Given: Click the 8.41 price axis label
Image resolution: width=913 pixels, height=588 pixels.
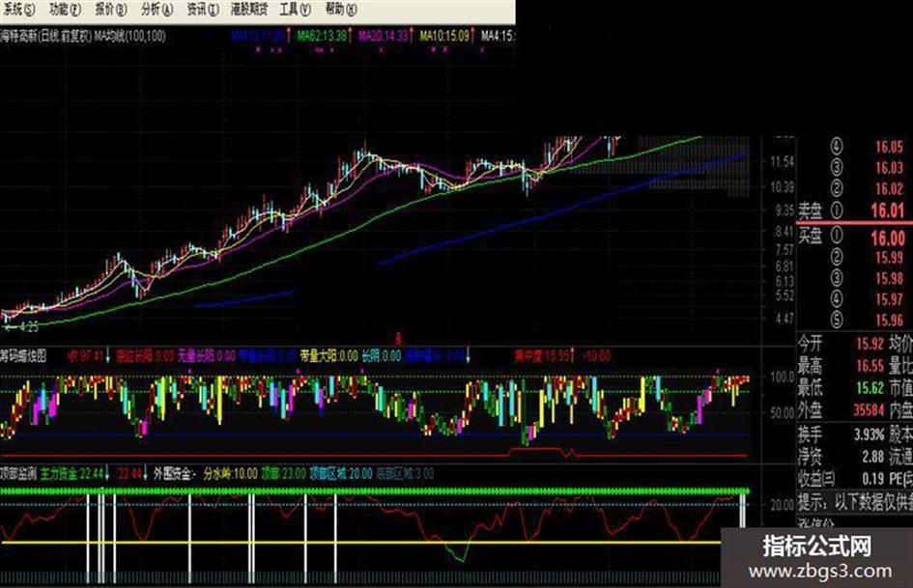Looking at the screenshot, I should coord(785,232).
